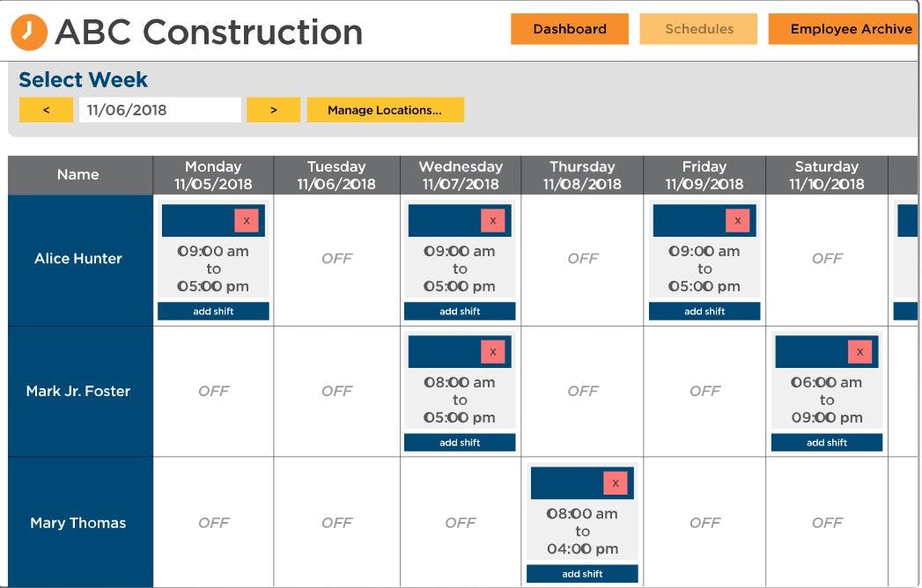Click the clock logo next to ABC Construction
Screen dimensions: 922x588
pos(28,29)
